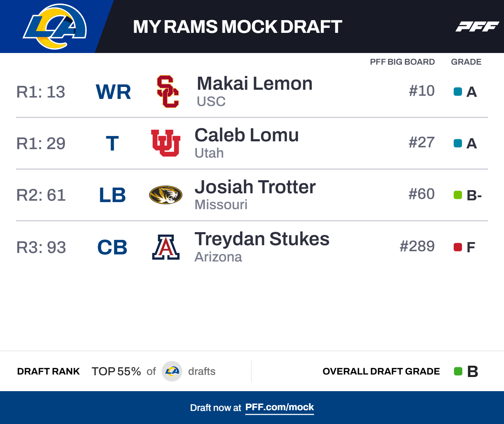
Task: Click the USC Trojans logo
Action: pos(168,92)
